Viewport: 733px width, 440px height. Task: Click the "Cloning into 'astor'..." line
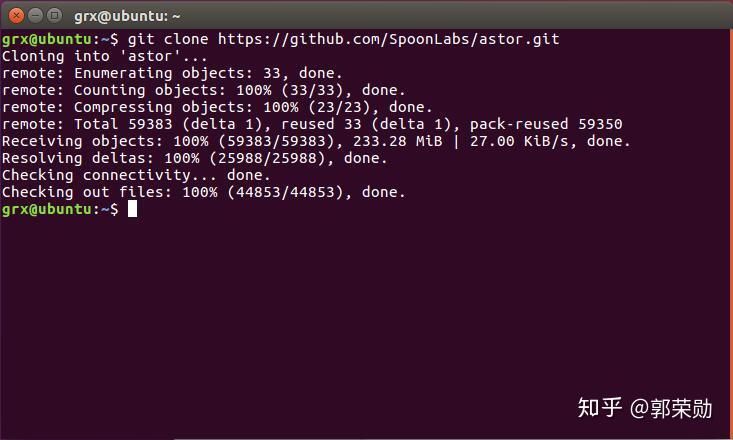(105, 56)
